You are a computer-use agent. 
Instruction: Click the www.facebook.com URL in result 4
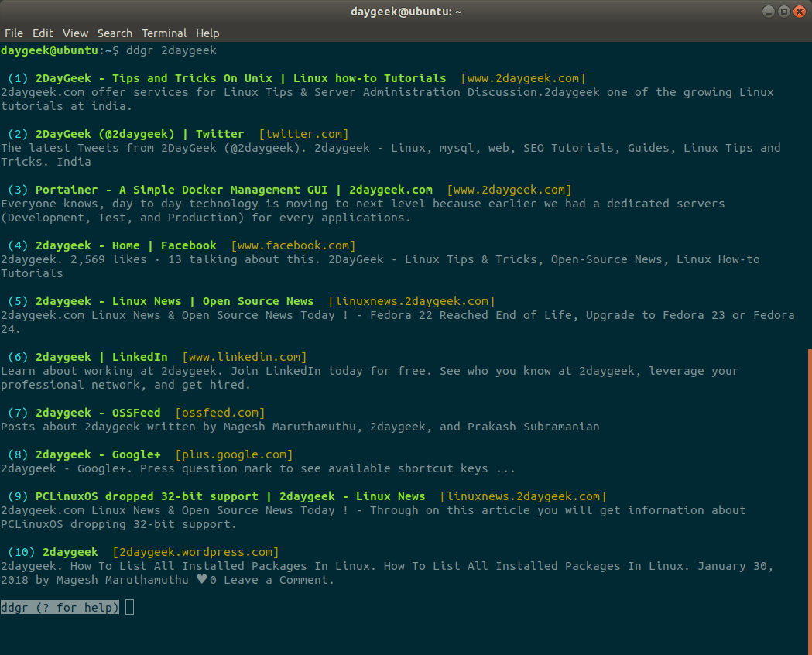click(293, 245)
